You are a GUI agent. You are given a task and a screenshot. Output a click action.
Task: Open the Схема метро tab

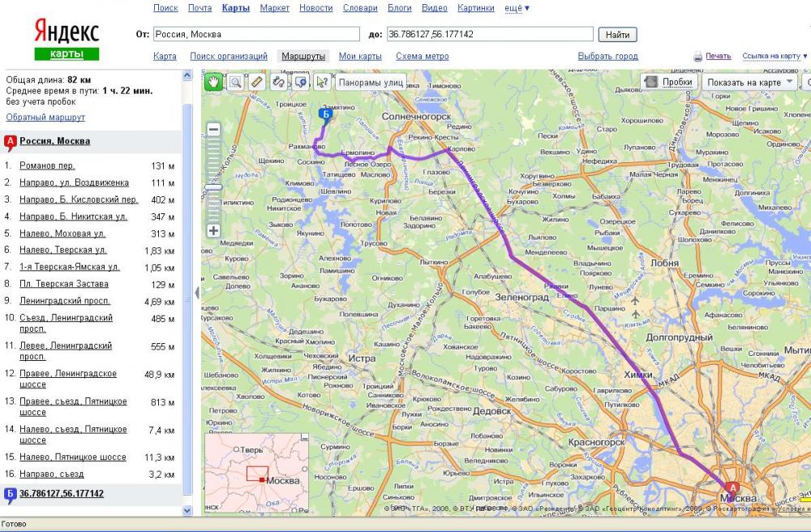pyautogui.click(x=422, y=57)
